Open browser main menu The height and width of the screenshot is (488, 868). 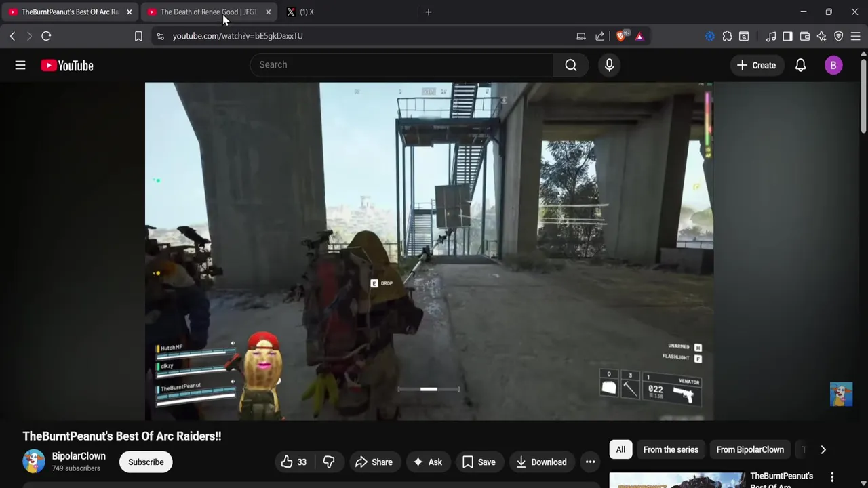click(x=855, y=36)
